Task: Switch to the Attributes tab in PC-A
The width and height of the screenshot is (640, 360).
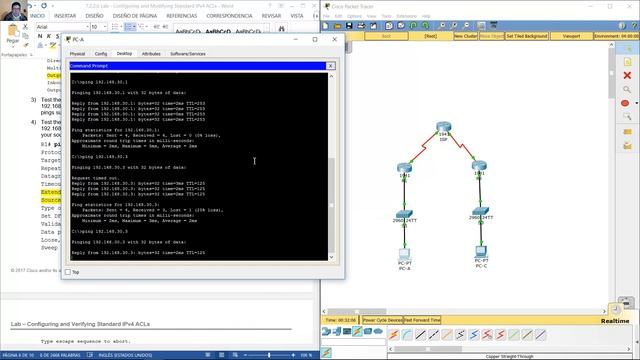Action: pos(151,53)
